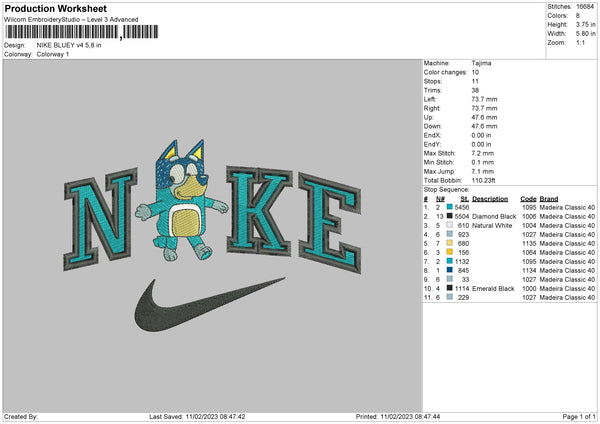Select the Diamond Black description text
The width and height of the screenshot is (600, 424).
494,217
